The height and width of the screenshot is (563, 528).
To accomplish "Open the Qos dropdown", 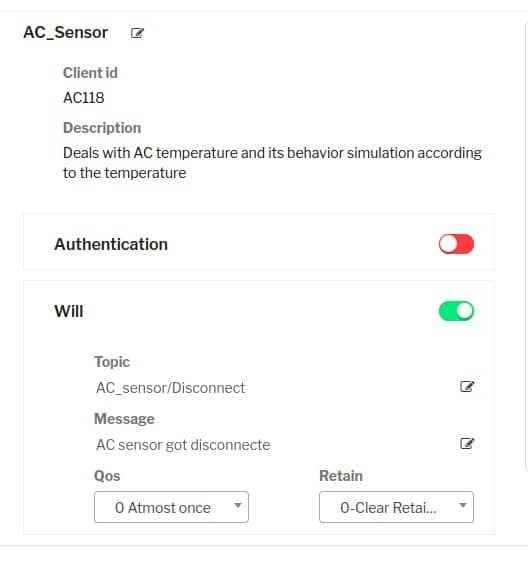I will (171, 507).
